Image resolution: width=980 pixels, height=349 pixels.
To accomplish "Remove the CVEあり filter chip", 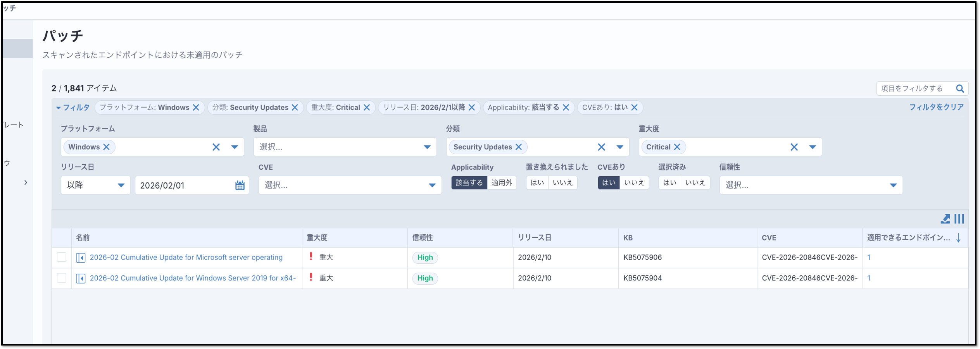I will coord(634,108).
